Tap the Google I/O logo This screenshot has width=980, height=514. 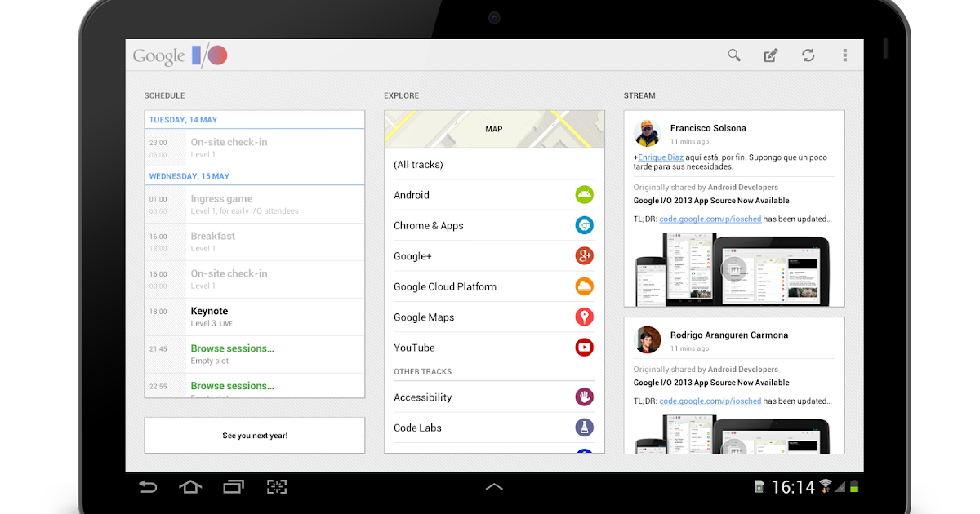(180, 55)
